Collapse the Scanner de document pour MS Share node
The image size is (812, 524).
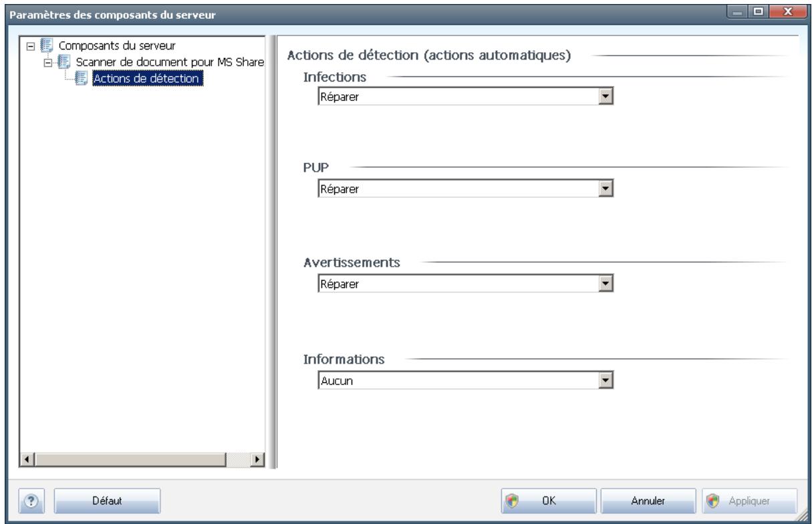(49, 63)
